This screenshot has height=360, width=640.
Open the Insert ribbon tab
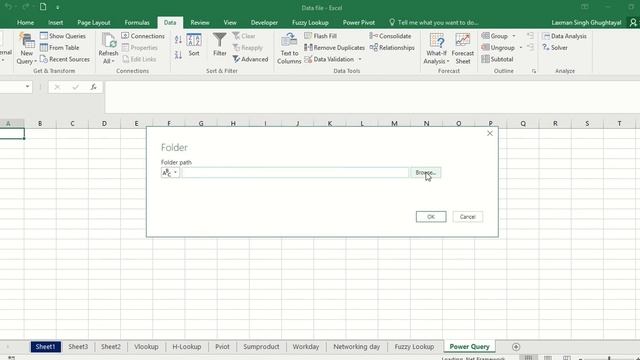(56, 22)
